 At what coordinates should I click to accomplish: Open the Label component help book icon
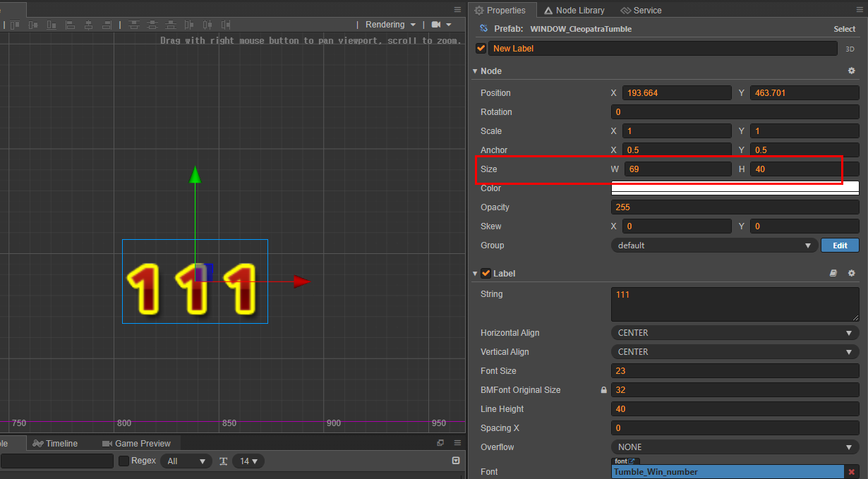tap(833, 273)
